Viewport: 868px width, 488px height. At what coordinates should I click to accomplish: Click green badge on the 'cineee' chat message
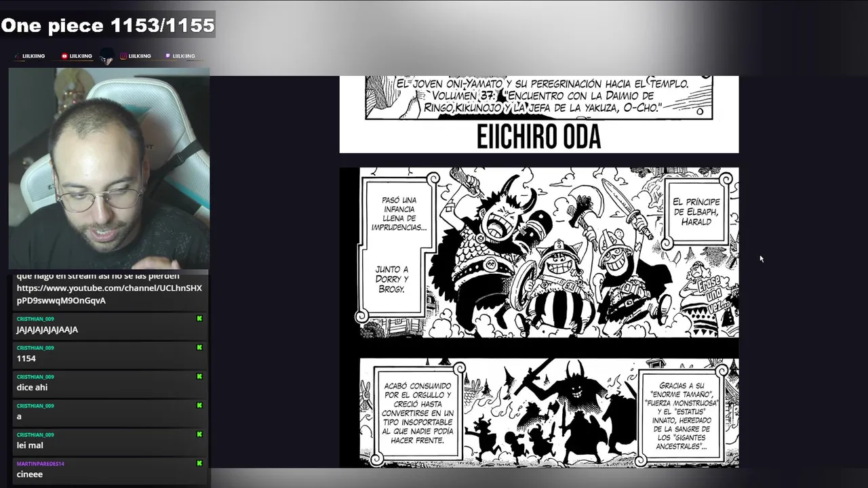coord(199,464)
